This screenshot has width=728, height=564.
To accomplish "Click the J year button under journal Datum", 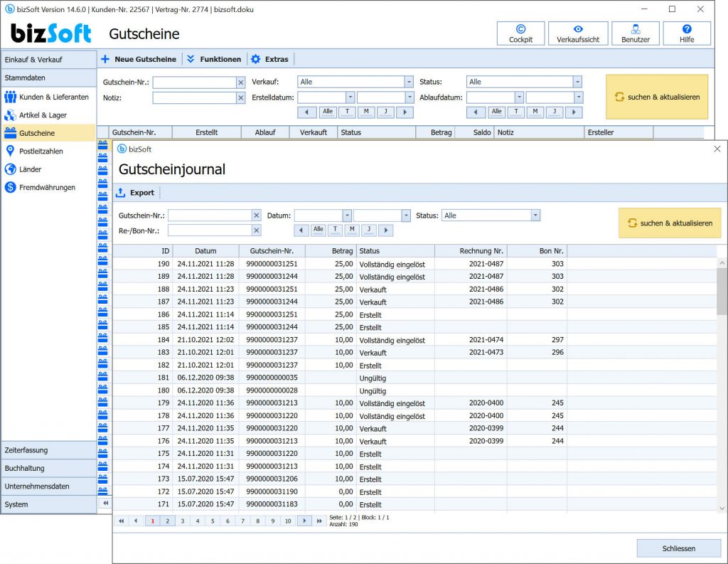I will click(369, 230).
